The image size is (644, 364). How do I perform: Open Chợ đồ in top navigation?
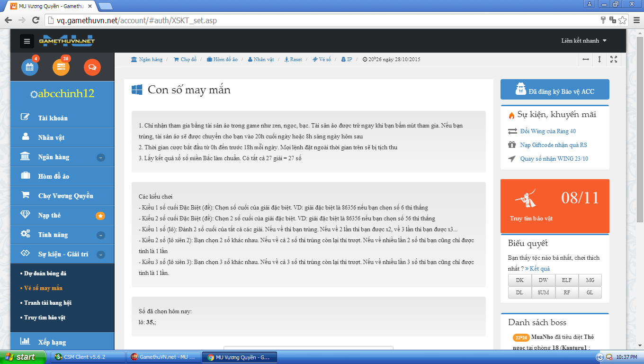tap(185, 60)
